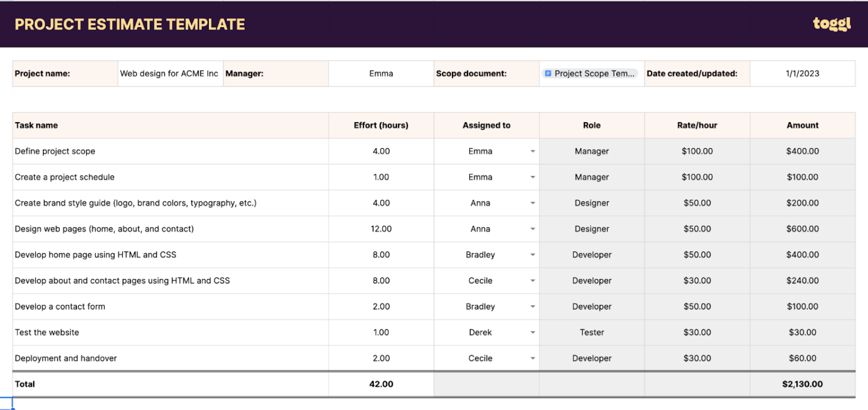Open the Project Scope Template document link

coord(594,74)
